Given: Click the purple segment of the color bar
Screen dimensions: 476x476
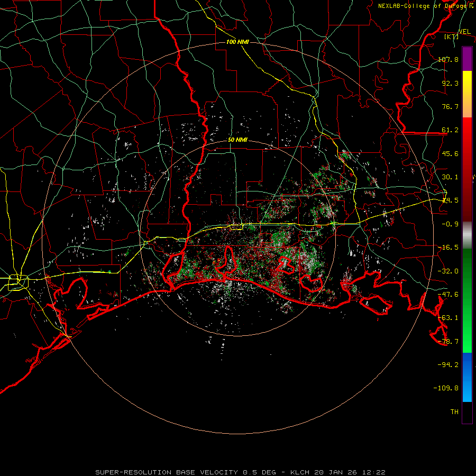Looking at the screenshot, I should pos(467,59).
